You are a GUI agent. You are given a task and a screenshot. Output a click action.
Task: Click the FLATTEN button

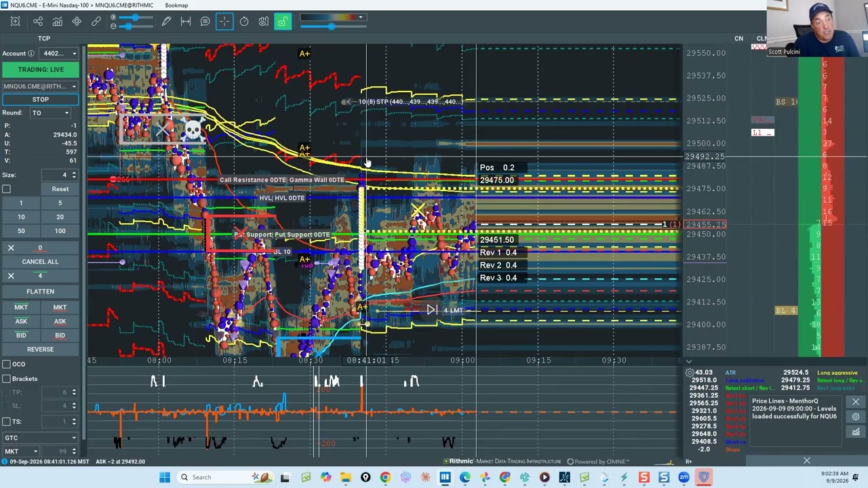coord(40,291)
